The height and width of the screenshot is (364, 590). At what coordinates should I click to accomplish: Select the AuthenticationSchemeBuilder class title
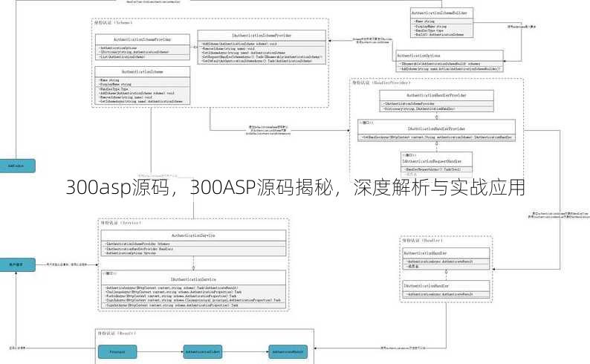click(439, 13)
